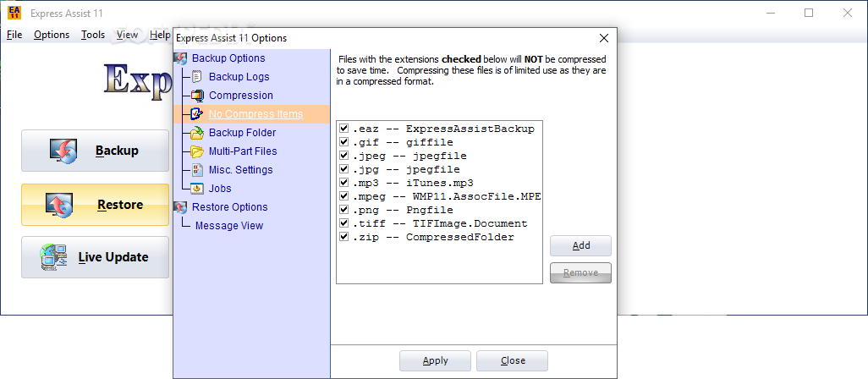The image size is (868, 379).
Task: Click the Live Update button label
Action: (113, 257)
